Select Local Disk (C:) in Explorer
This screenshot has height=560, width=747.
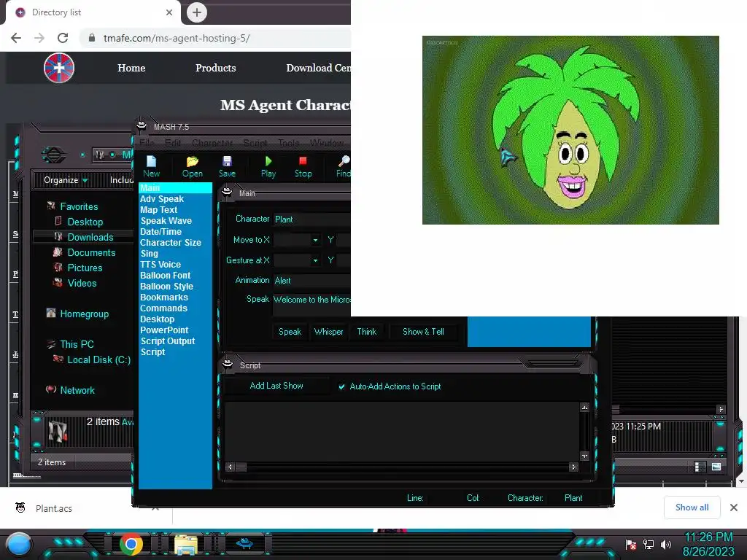(99, 360)
